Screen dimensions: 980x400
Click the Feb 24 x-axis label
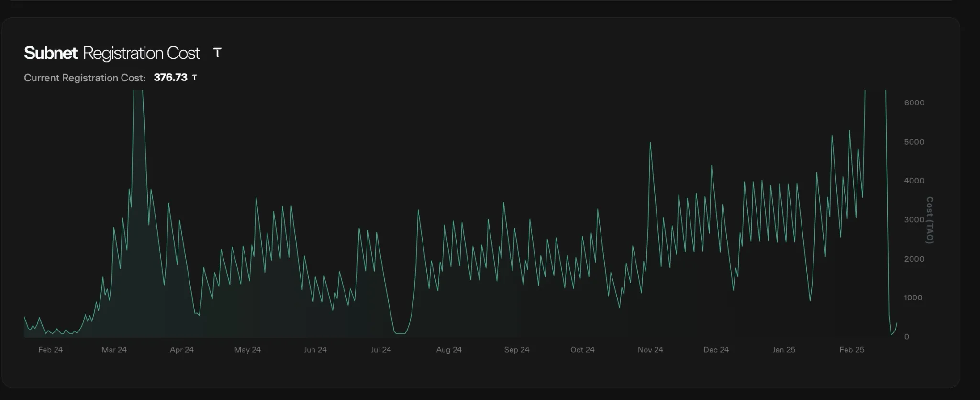[51, 350]
